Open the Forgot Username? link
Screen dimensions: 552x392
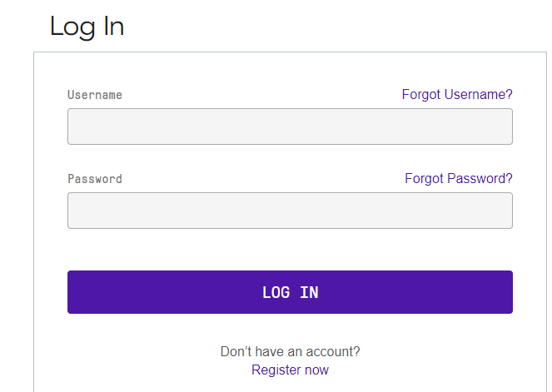[457, 94]
